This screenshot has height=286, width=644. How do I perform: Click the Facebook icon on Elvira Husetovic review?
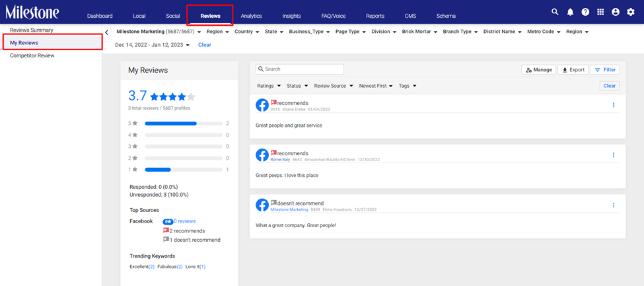[262, 205]
